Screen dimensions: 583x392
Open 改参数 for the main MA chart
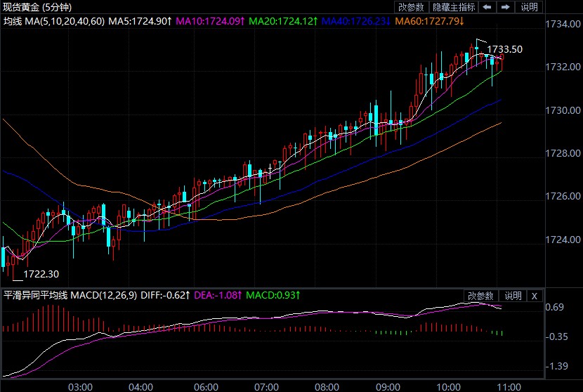(411, 7)
